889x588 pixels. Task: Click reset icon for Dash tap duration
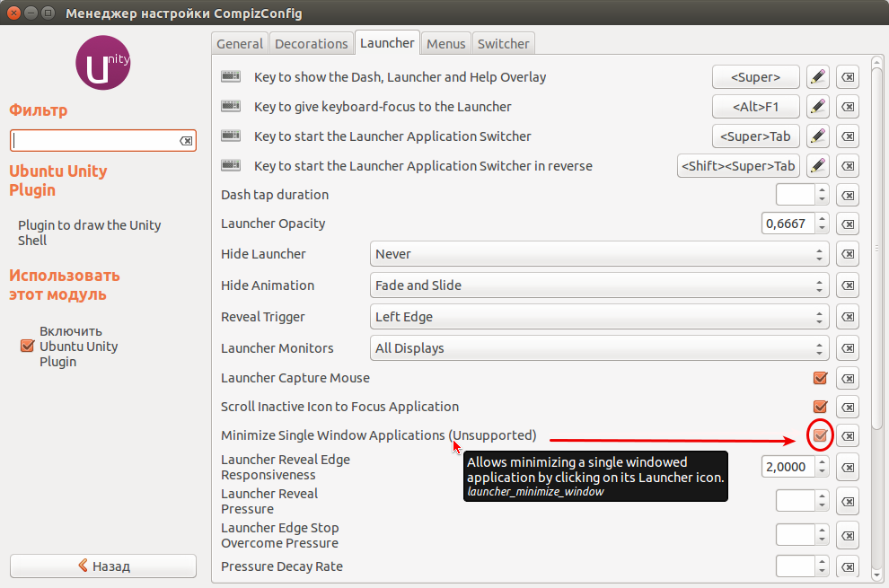point(848,195)
